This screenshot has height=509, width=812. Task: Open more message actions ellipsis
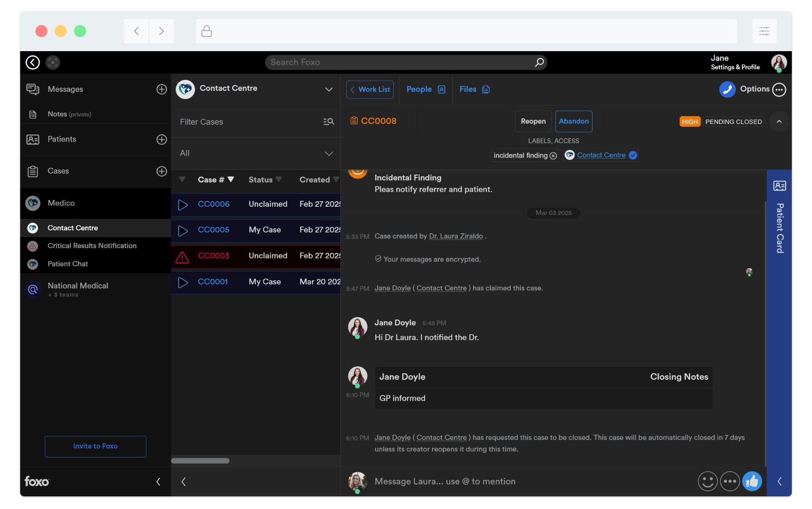(730, 481)
